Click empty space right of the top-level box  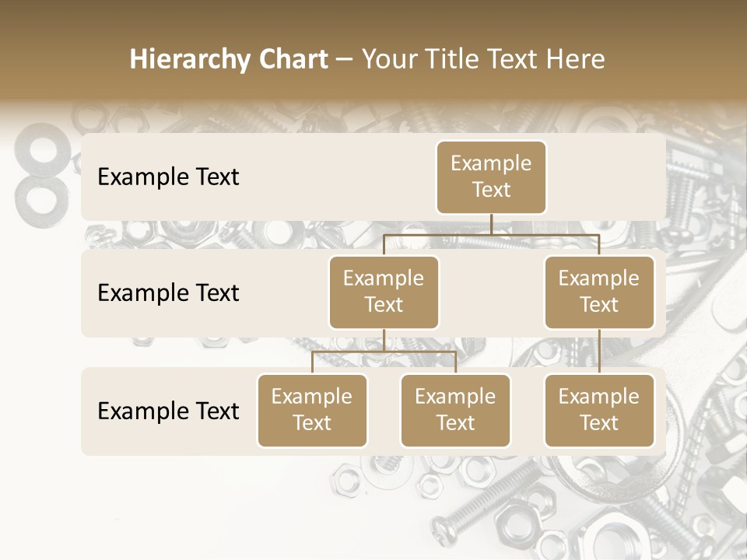click(x=607, y=177)
